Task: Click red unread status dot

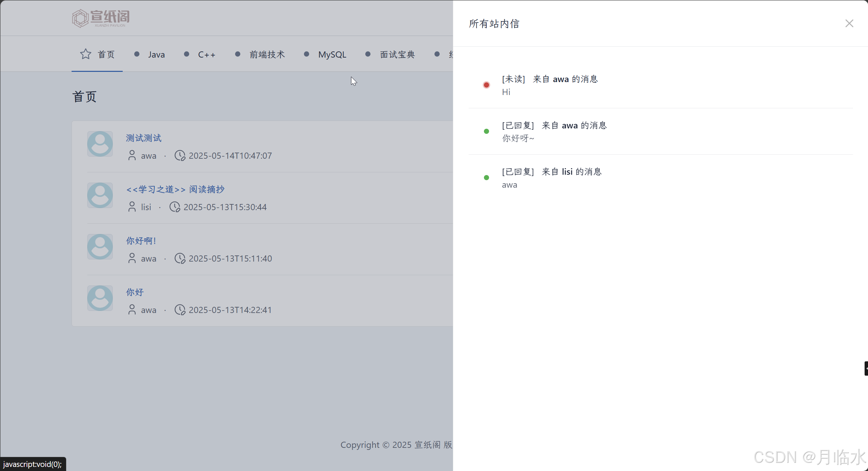Action: coord(486,85)
